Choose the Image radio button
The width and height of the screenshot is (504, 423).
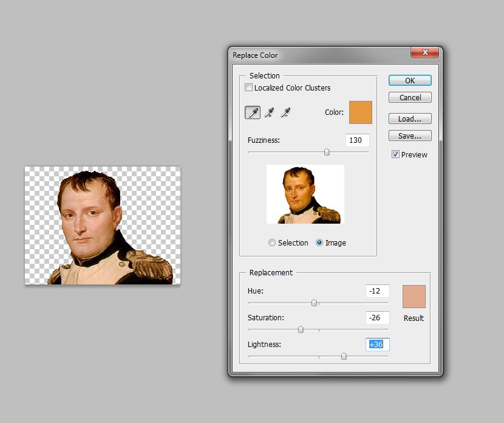[x=319, y=242]
